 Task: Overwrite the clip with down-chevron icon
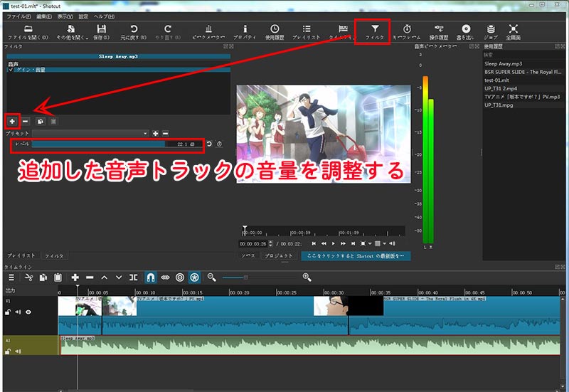(119, 277)
